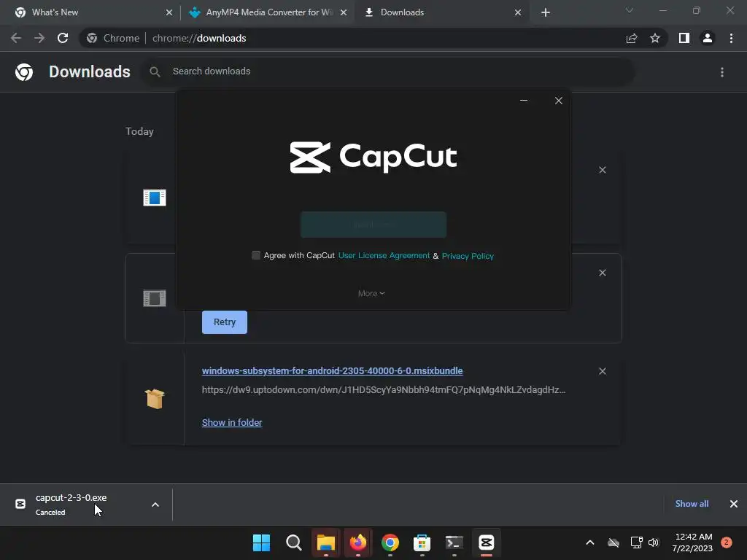Open network settings tray icon
Viewport: 747px width, 560px height.
(x=636, y=542)
